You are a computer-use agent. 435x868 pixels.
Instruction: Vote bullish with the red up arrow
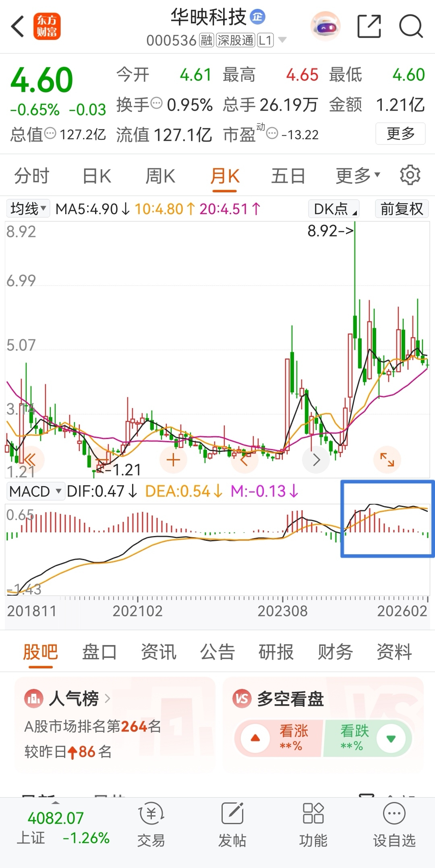[255, 738]
